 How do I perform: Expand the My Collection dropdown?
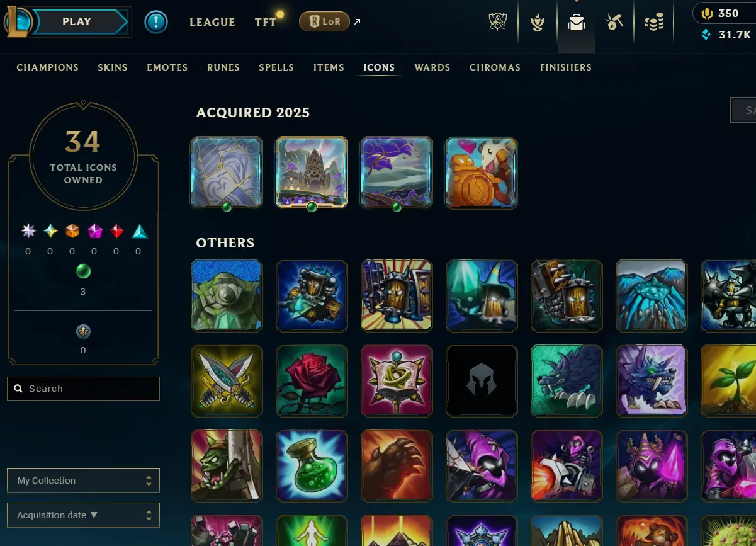[x=83, y=481]
